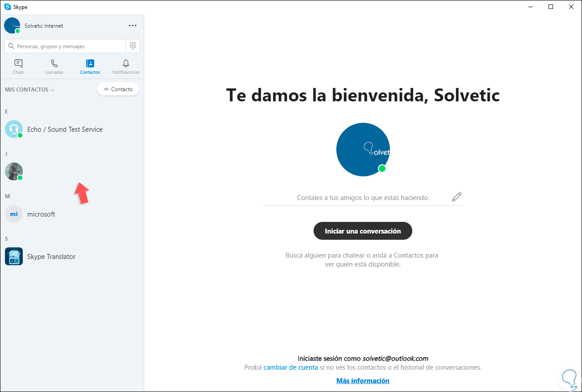The image size is (582, 392).
Task: Click the Skype Translator bot avatar
Action: click(14, 256)
